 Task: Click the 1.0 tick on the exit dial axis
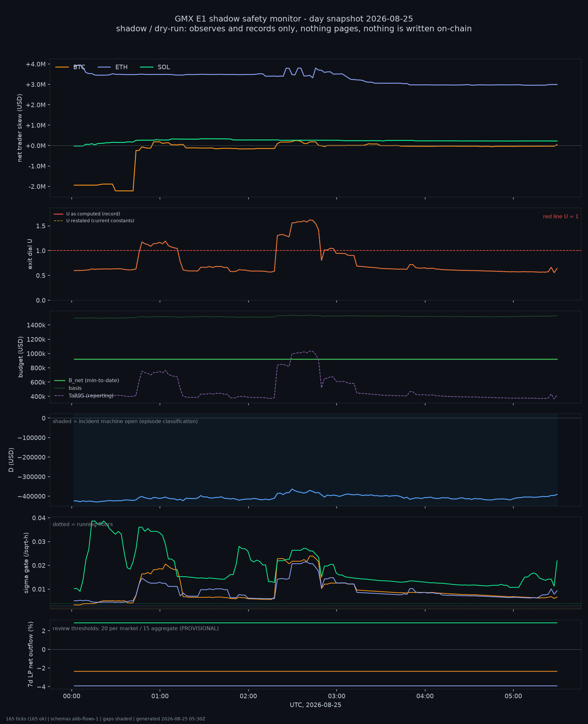pos(40,251)
